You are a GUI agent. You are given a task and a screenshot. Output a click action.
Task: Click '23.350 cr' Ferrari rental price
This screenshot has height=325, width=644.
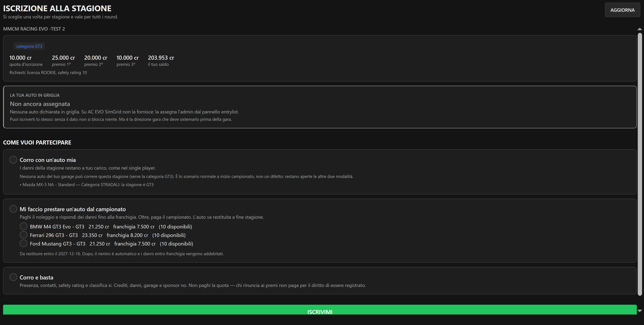click(x=92, y=235)
